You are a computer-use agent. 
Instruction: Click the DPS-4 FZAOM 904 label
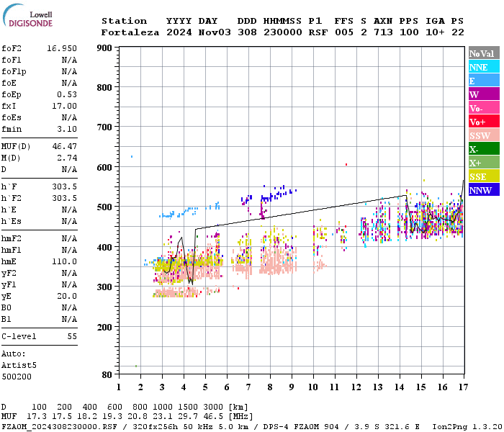pos(301,427)
